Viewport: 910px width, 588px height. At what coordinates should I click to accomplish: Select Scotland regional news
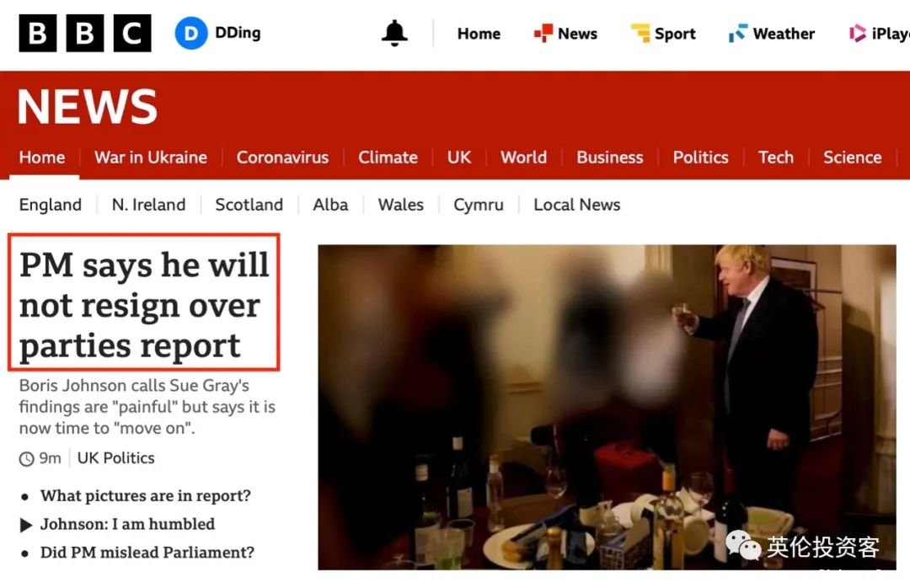pos(249,205)
